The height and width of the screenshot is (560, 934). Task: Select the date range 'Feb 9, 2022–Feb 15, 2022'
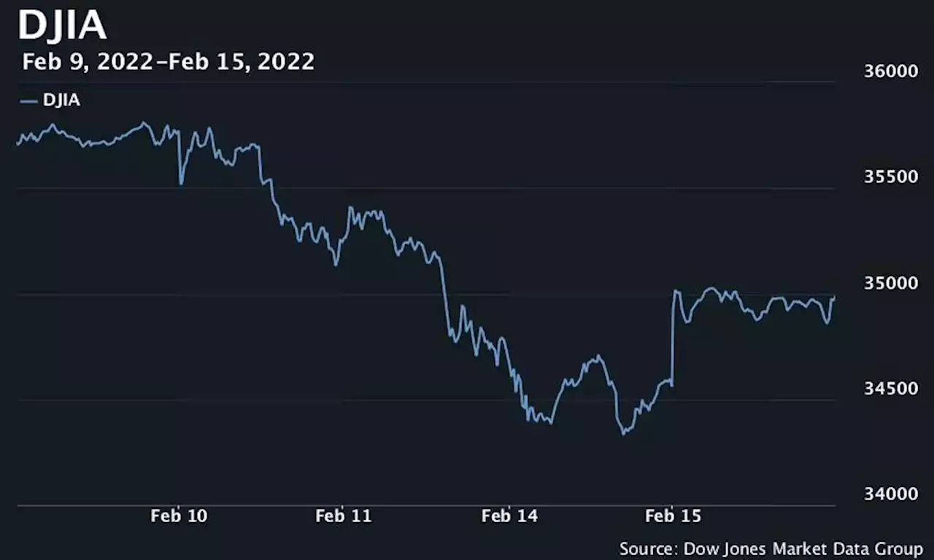[x=169, y=62]
